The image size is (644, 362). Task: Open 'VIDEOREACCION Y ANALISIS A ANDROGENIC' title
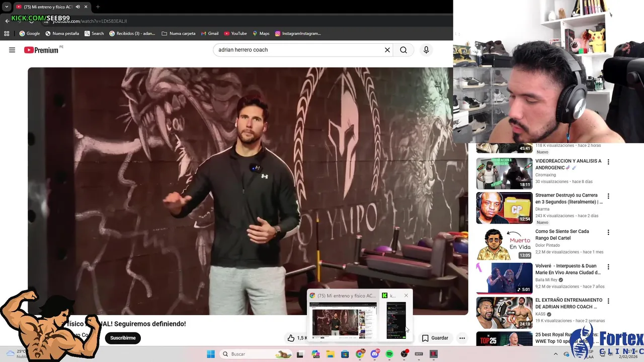pyautogui.click(x=568, y=164)
